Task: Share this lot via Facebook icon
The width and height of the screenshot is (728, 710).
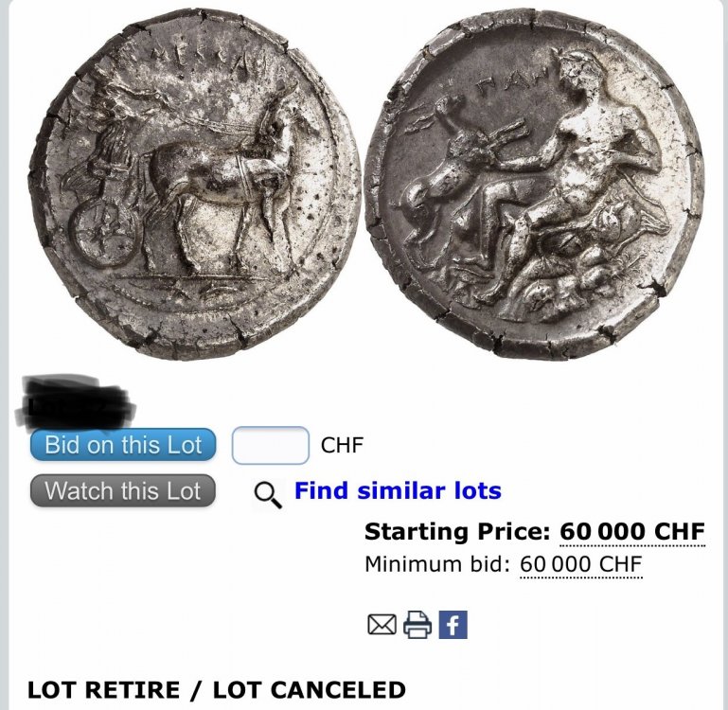Action: click(453, 625)
